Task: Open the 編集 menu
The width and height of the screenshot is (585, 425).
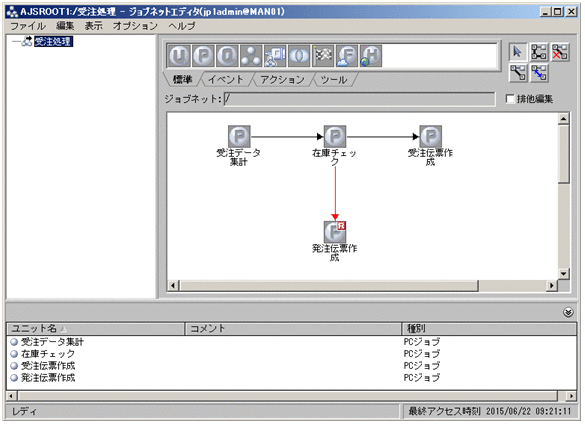Action: click(x=65, y=26)
